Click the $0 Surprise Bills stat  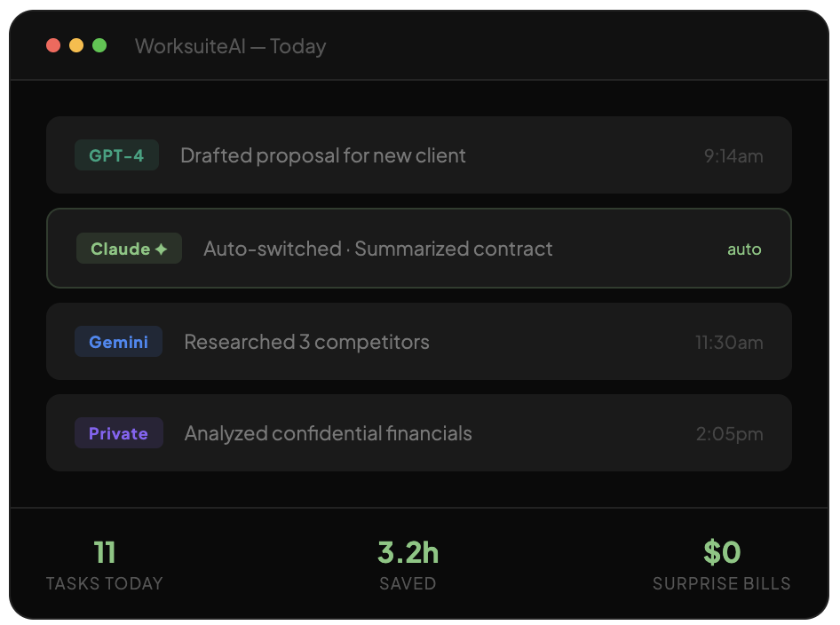[721, 565]
